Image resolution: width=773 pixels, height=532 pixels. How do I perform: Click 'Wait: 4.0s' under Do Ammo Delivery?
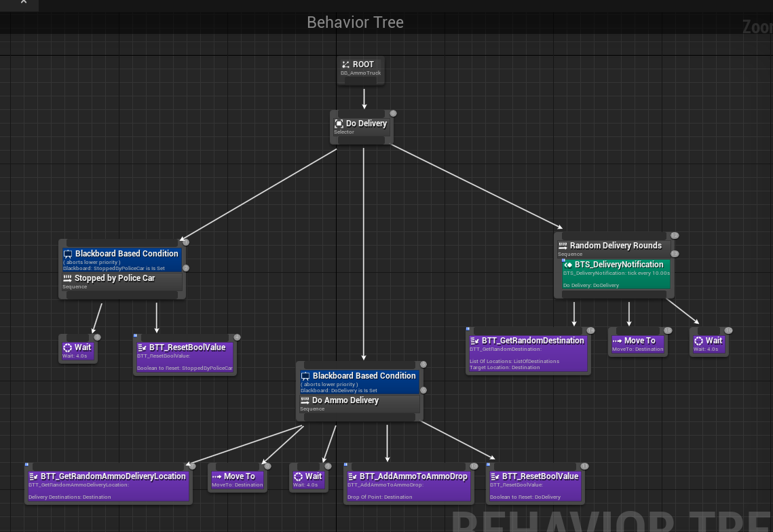(305, 485)
